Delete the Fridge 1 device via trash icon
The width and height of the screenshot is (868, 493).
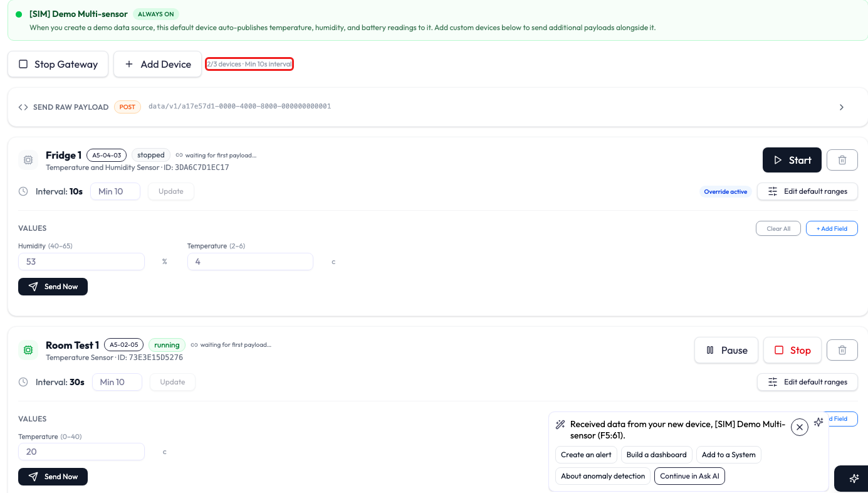pos(842,160)
